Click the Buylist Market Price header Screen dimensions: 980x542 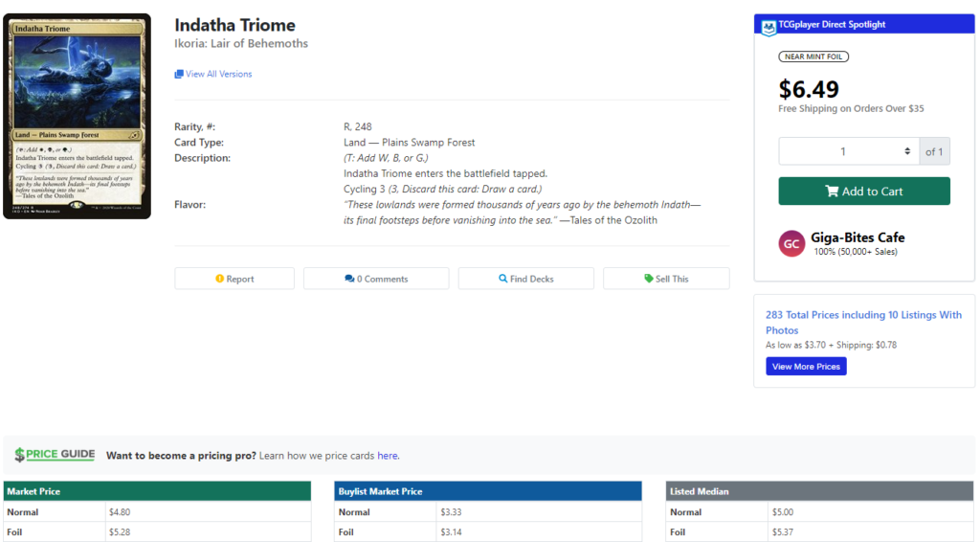click(488, 491)
